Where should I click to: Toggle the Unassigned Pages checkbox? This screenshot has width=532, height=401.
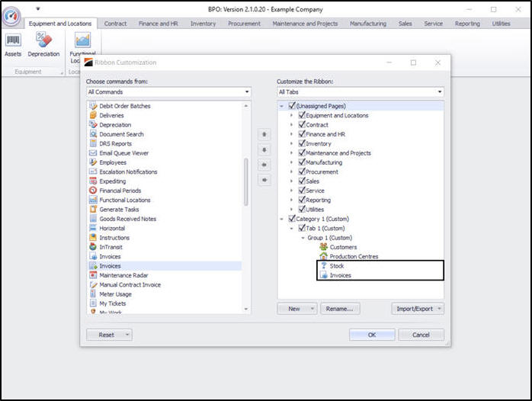(x=292, y=105)
